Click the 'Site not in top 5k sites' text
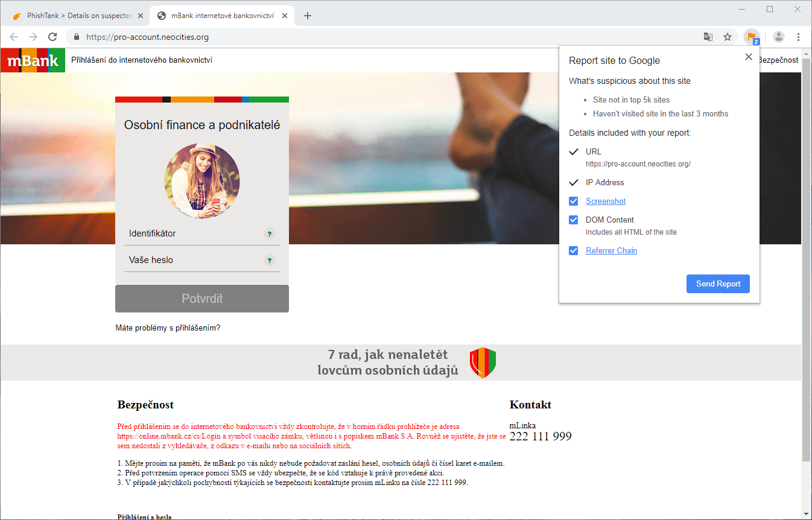 631,100
